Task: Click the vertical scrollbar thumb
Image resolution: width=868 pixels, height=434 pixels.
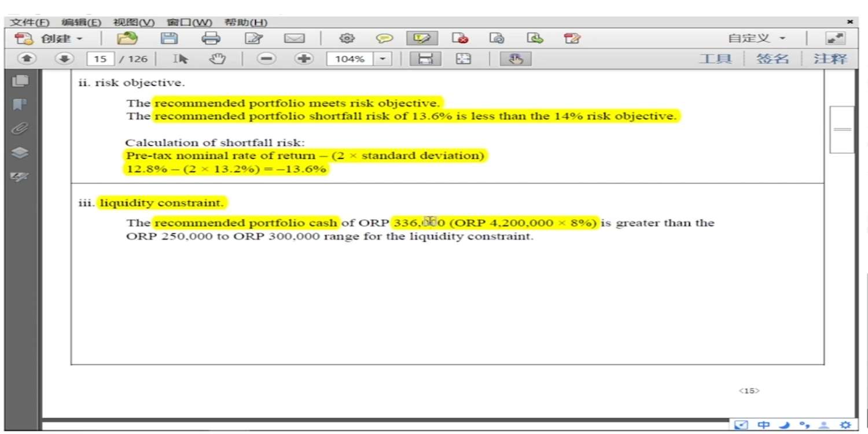Action: click(x=842, y=130)
